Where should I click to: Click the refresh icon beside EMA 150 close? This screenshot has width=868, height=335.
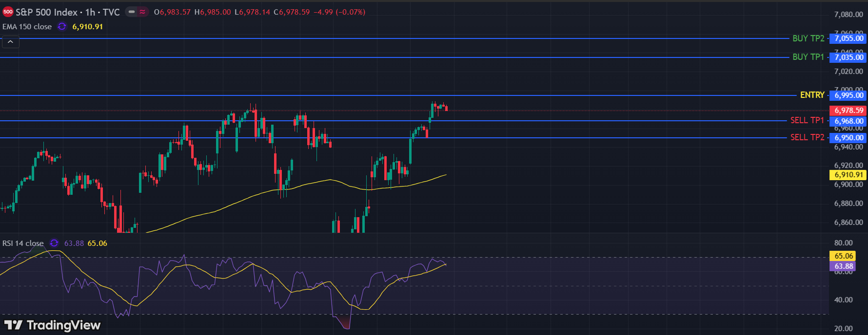click(62, 27)
